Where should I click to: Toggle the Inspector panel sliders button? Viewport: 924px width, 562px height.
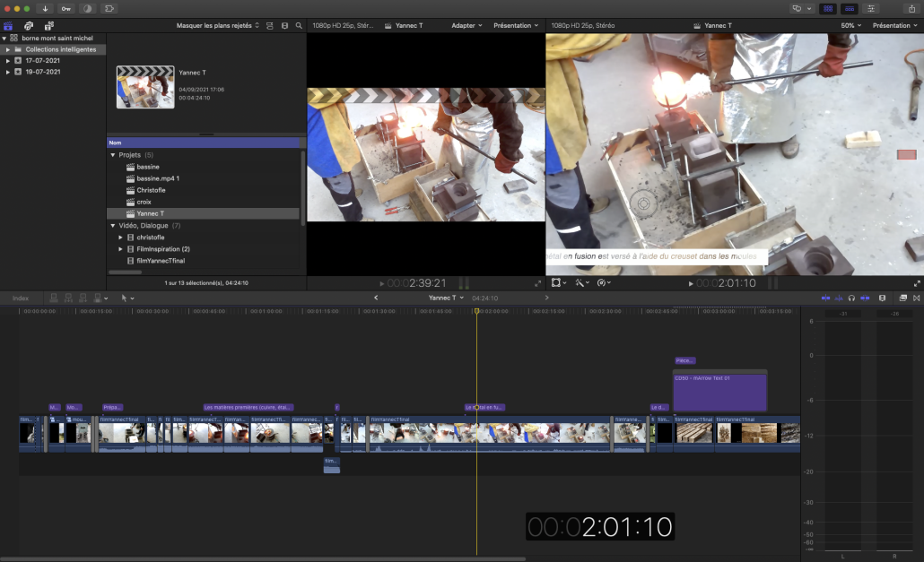click(x=870, y=9)
